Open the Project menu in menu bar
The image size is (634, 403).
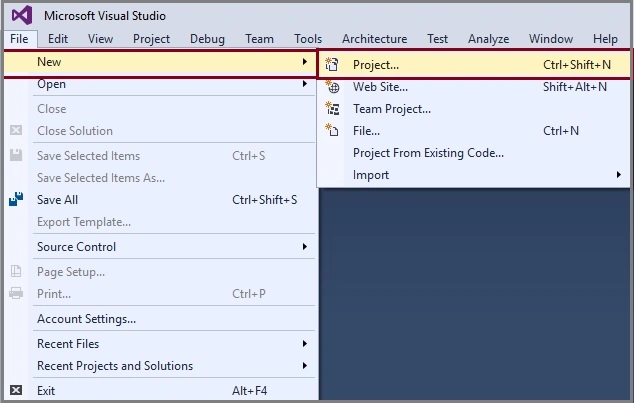tap(151, 39)
